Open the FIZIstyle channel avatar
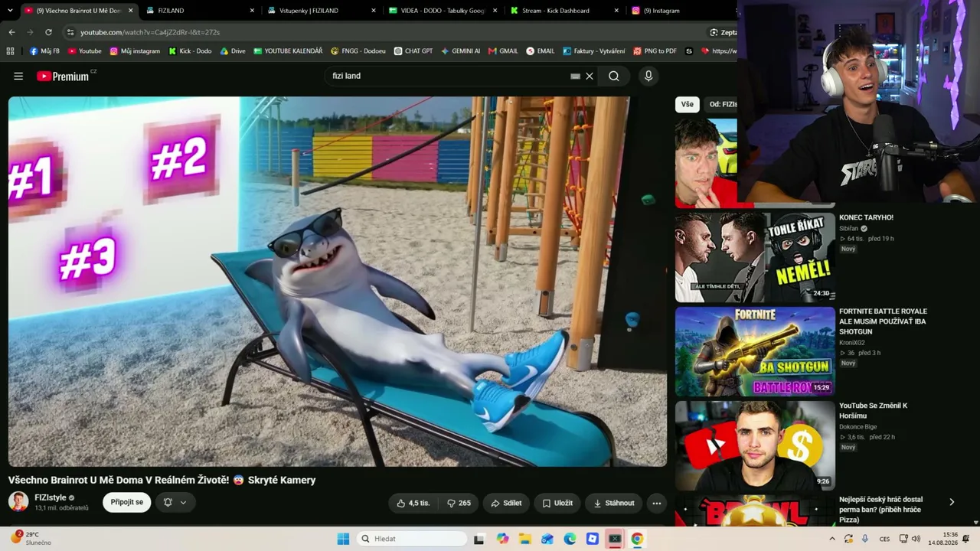Image resolution: width=980 pixels, height=551 pixels. (x=18, y=502)
